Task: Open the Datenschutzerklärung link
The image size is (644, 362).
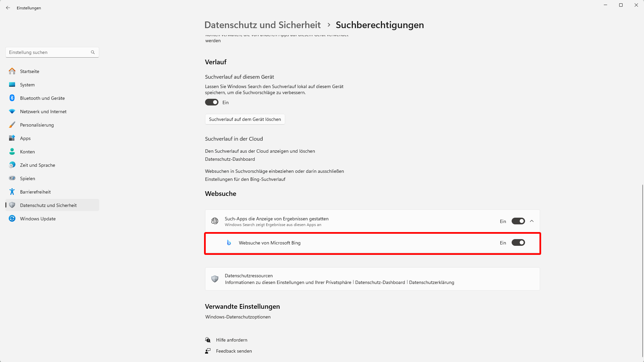Action: coord(432,283)
